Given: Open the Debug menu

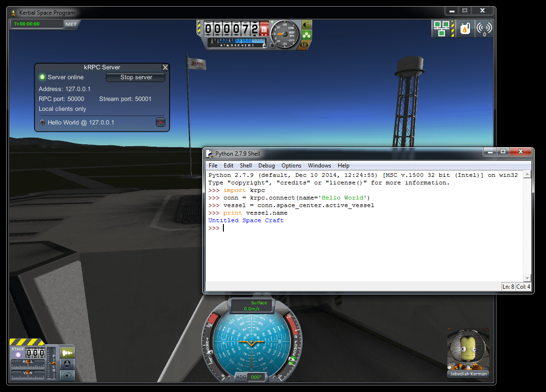Looking at the screenshot, I should pyautogui.click(x=266, y=166).
